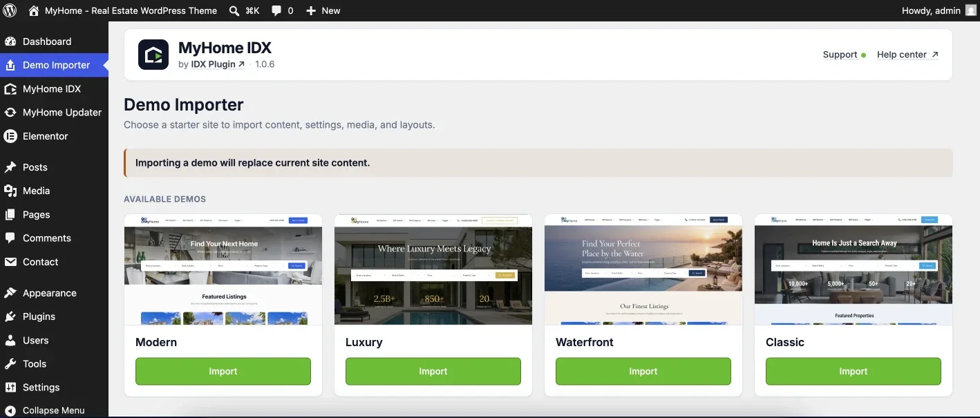Click the 'AVAILABLE DEMOS' section label
The width and height of the screenshot is (980, 418).
click(164, 199)
